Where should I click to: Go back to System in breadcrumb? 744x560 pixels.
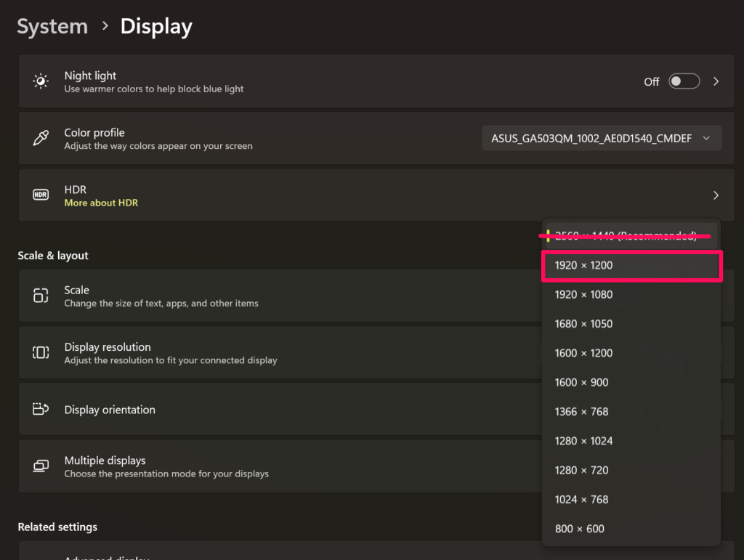click(x=52, y=27)
